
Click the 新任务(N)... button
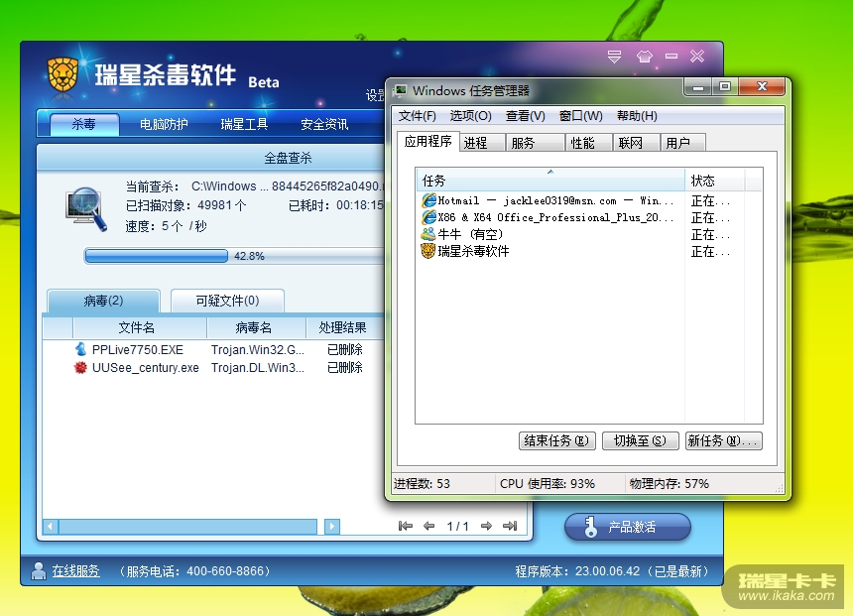click(723, 440)
